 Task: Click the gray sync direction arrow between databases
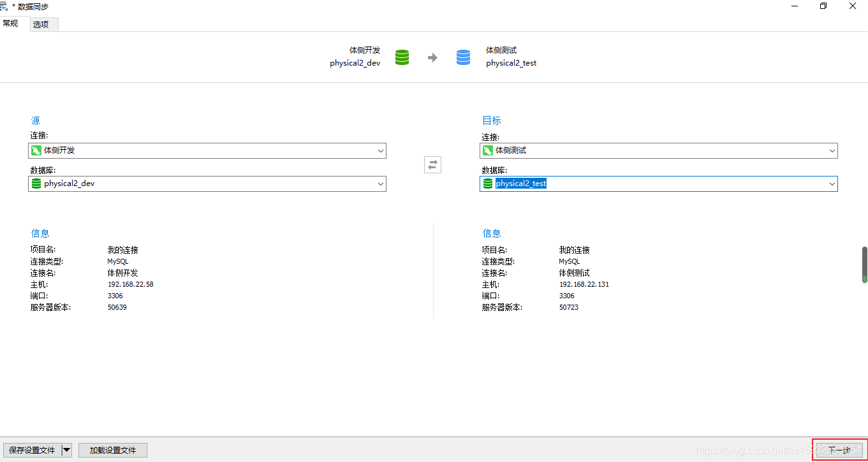[432, 56]
